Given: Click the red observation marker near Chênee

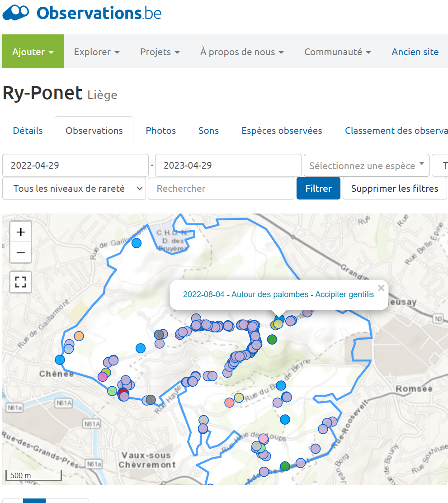Looking at the screenshot, I should point(122,392).
